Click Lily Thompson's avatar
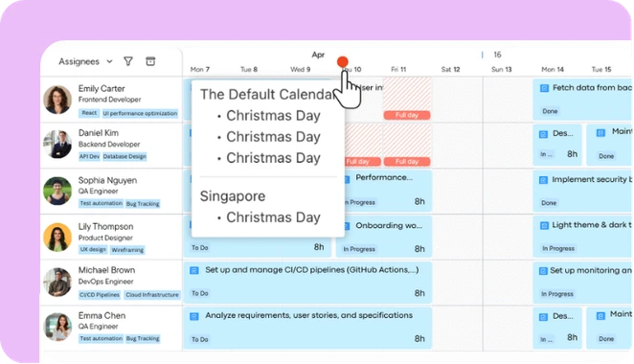This screenshot has height=364, width=634. 57,237
